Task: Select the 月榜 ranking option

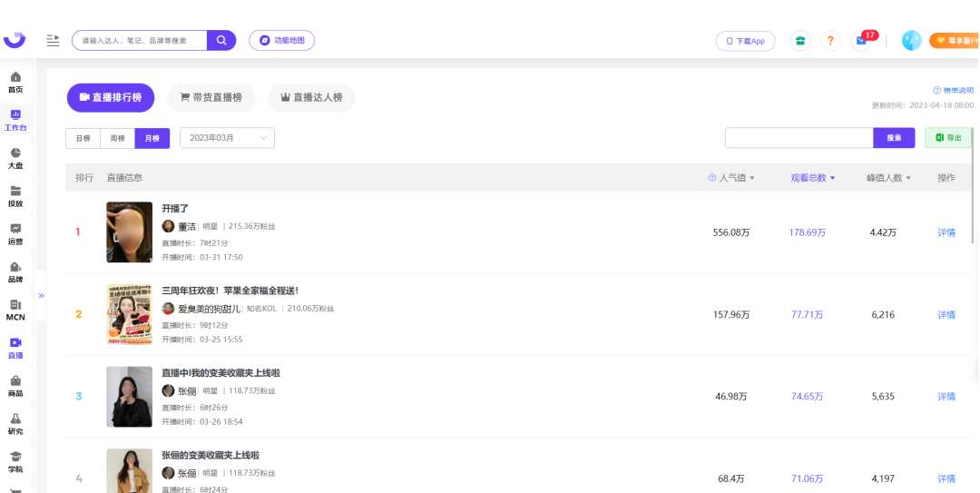Action: (x=152, y=138)
